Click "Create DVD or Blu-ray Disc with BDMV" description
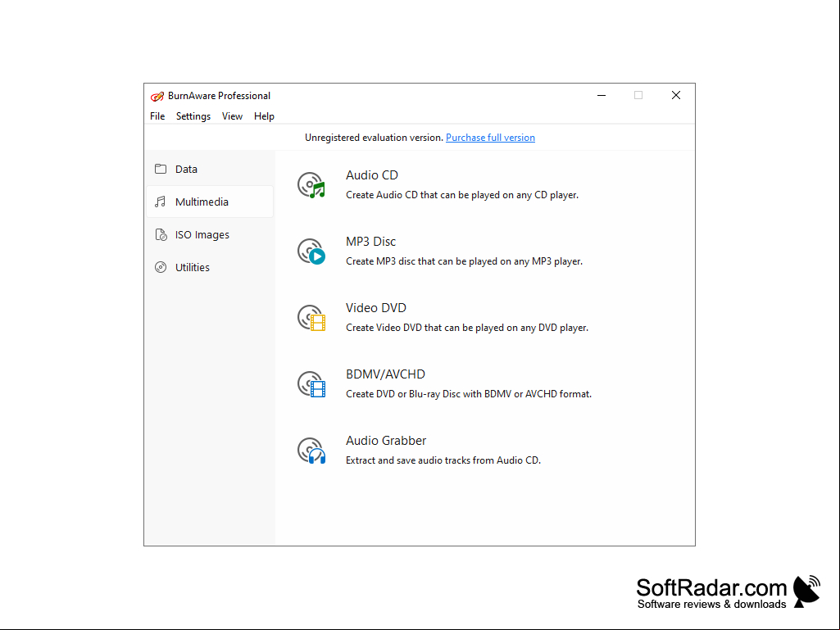Viewport: 840px width, 630px height. coord(469,394)
